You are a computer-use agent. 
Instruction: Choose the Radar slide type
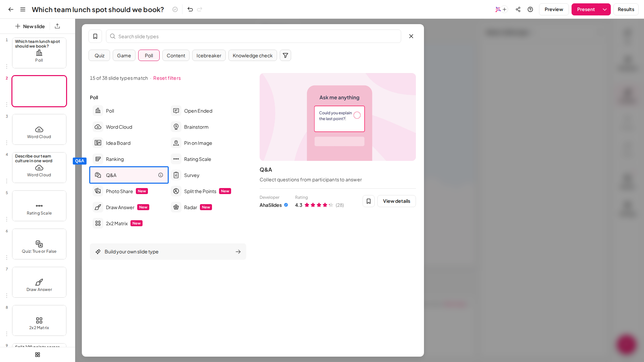click(207, 207)
